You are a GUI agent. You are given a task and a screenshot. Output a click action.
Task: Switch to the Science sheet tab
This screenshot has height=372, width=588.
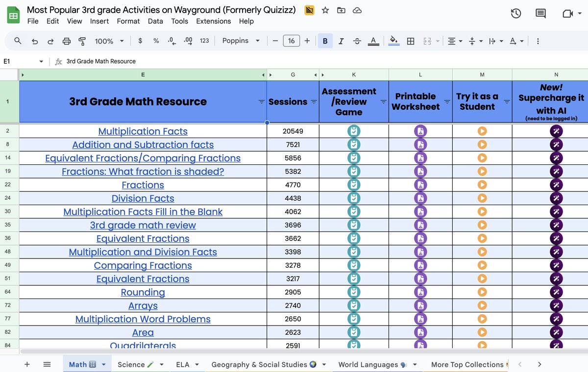coord(136,365)
